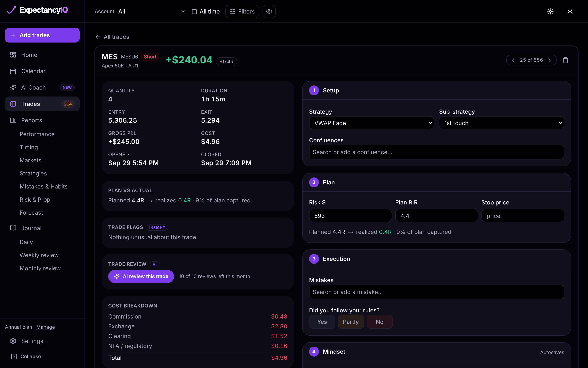Open the Strategy dropdown

point(371,123)
